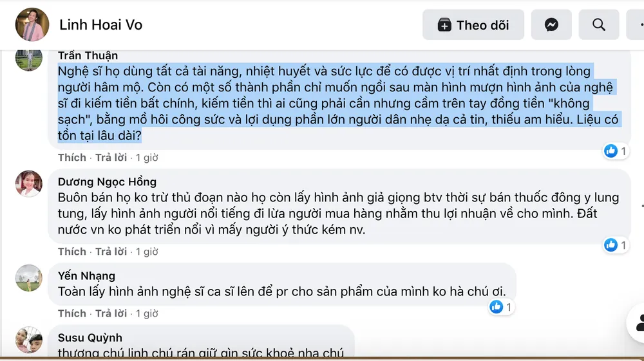Click like reaction icon on Trần Thuận's comment
644x361 pixels.
(611, 151)
